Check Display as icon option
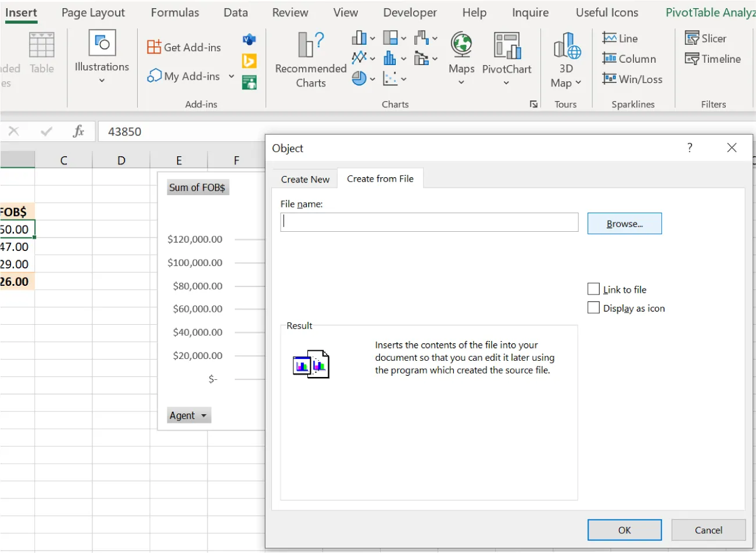This screenshot has width=756, height=553. click(x=593, y=307)
